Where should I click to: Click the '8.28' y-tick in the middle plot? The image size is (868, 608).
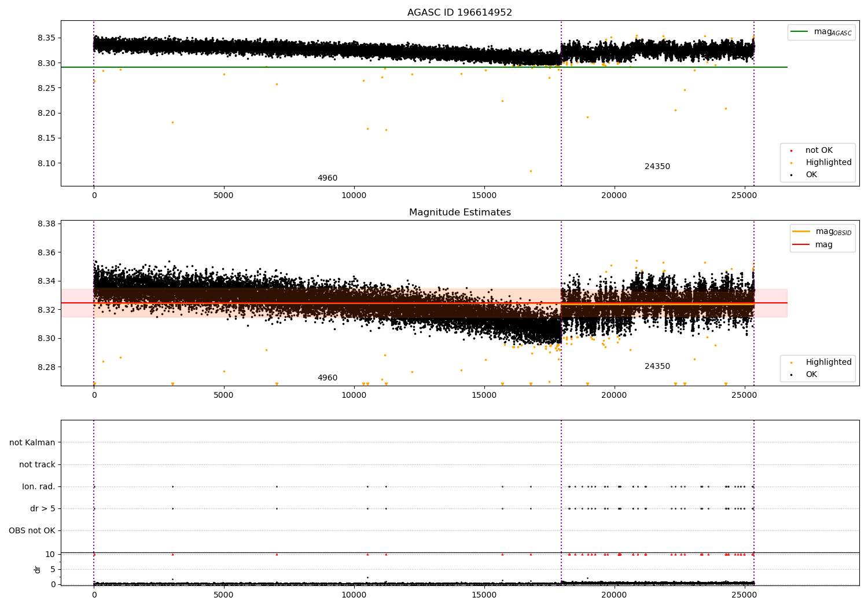click(46, 368)
